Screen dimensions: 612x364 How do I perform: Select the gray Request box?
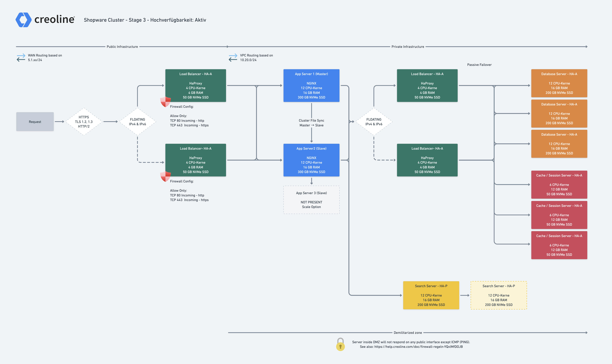35,122
